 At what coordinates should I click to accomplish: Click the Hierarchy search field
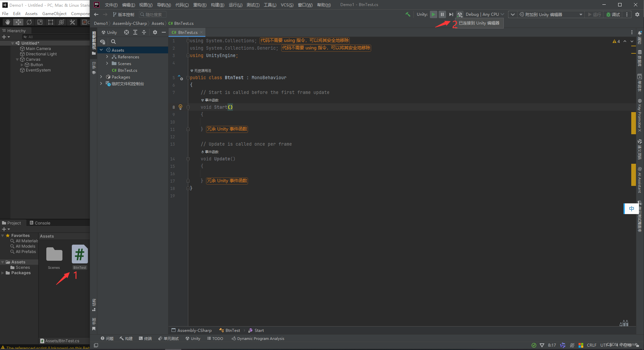click(55, 37)
